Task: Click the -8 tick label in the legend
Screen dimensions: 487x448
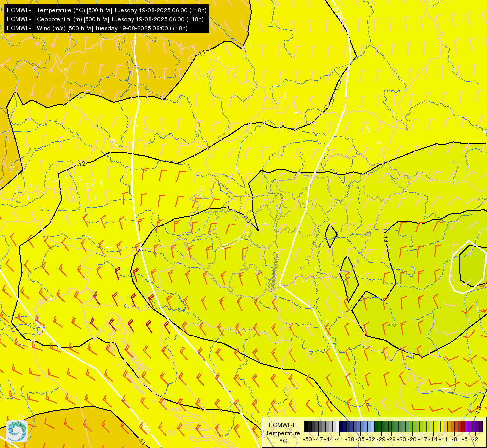Action: (x=454, y=440)
